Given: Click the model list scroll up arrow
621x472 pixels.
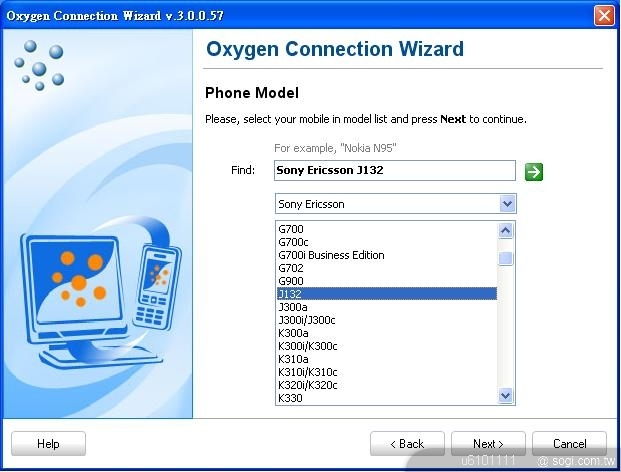Looking at the screenshot, I should pyautogui.click(x=505, y=230).
